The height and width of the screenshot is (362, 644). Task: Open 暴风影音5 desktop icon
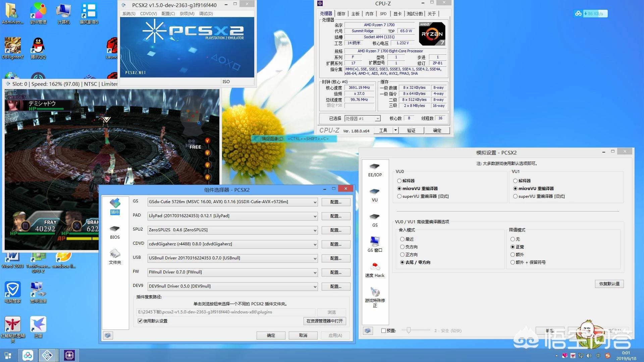(89, 13)
